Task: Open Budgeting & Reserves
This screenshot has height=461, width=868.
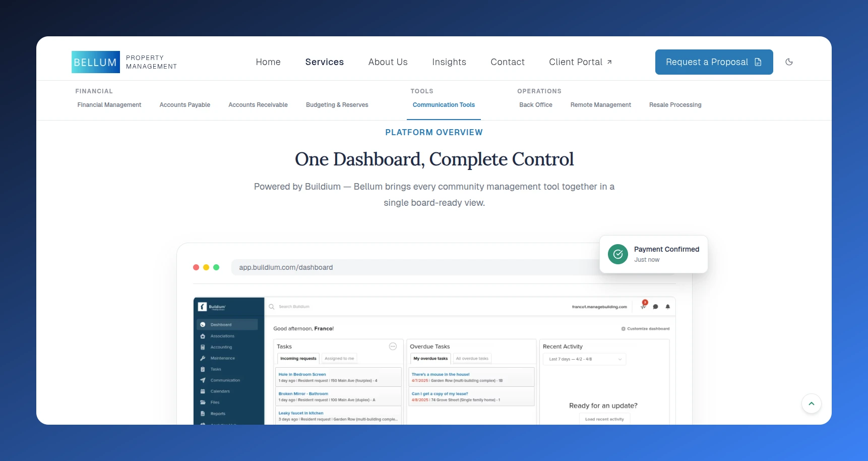Action: pos(337,105)
